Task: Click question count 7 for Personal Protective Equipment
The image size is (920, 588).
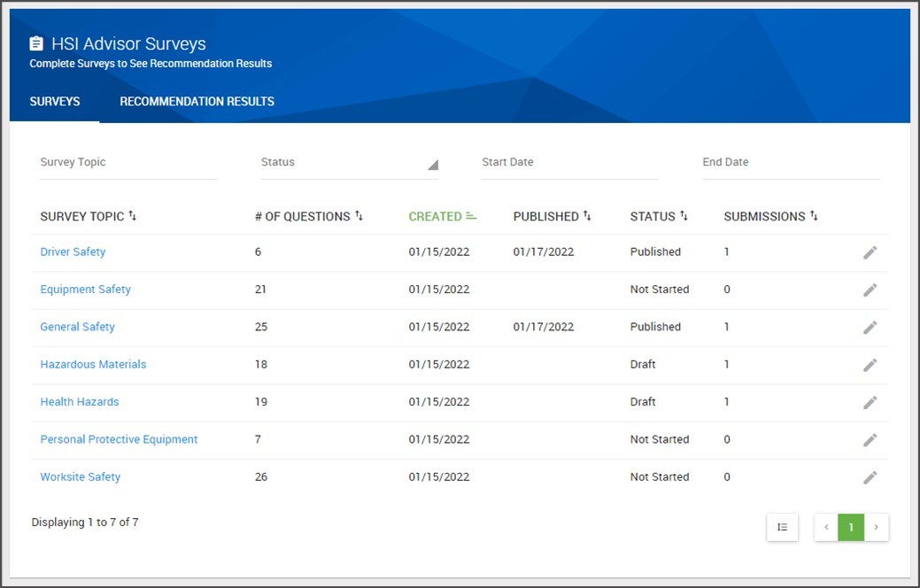Action: tap(258, 439)
